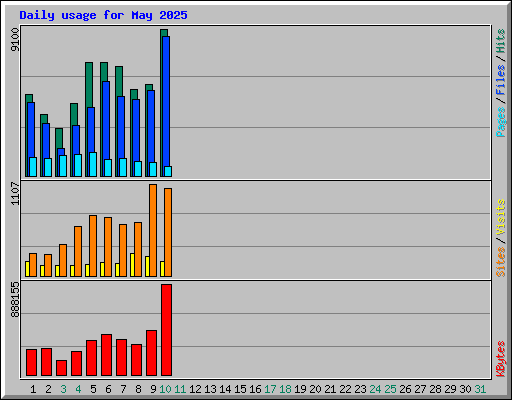Click the green Hits bar for day 7

tap(119, 81)
